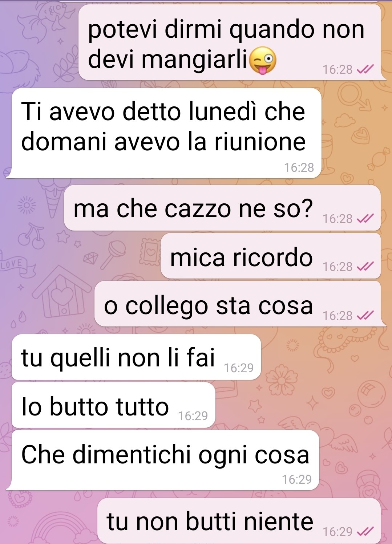Select the 'ma che cazzo ne so?' message
The width and height of the screenshot is (392, 544).
[x=222, y=208]
